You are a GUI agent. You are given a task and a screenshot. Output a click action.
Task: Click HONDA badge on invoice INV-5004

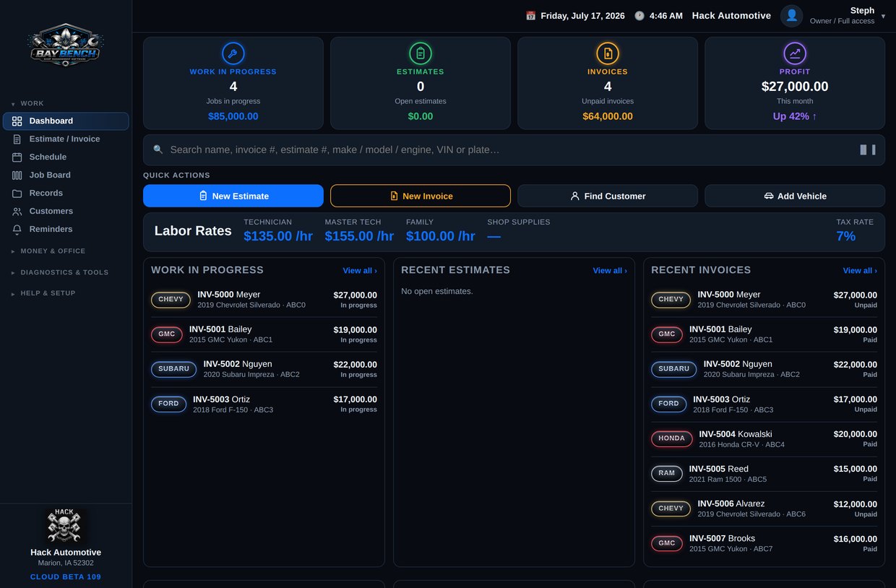[671, 438]
